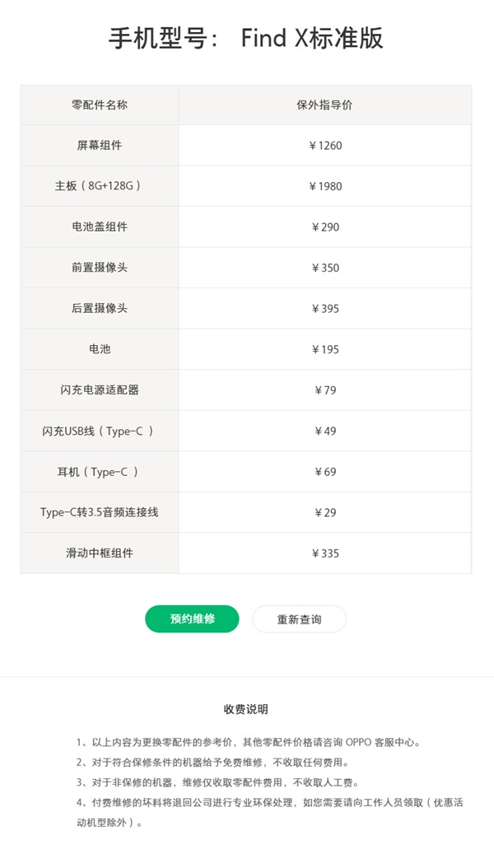Click the ¥1980 motherboard price
Image resolution: width=494 pixels, height=868 pixels.
pos(325,186)
